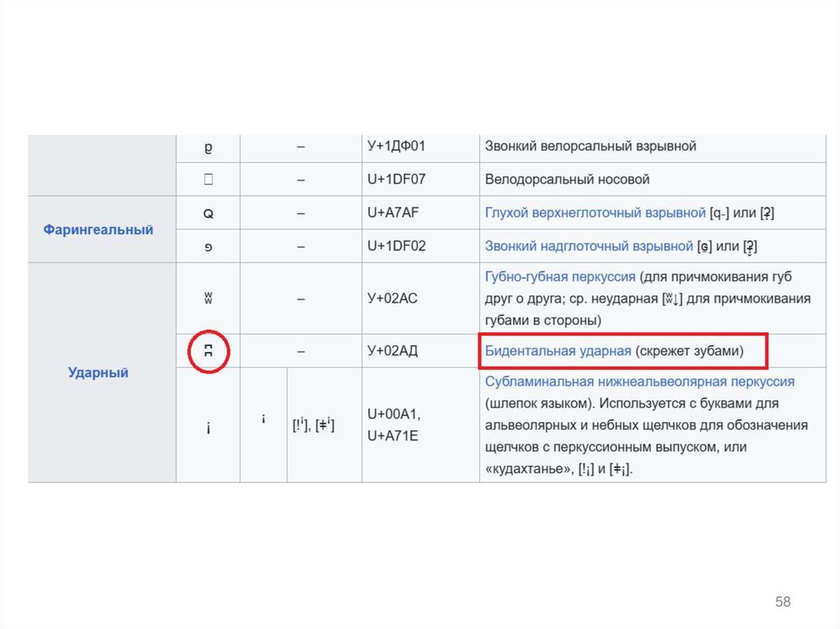Click the missing glyph box symbol
This screenshot has height=629, width=840.
point(208,179)
